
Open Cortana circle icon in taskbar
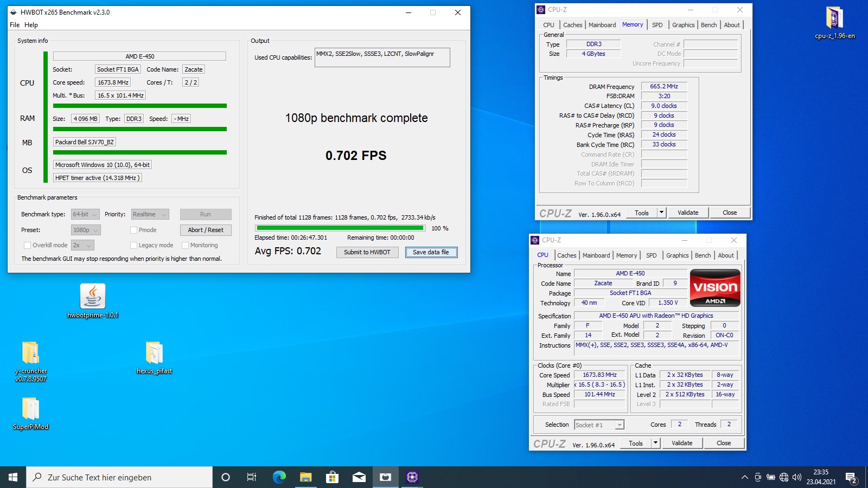coord(226,477)
